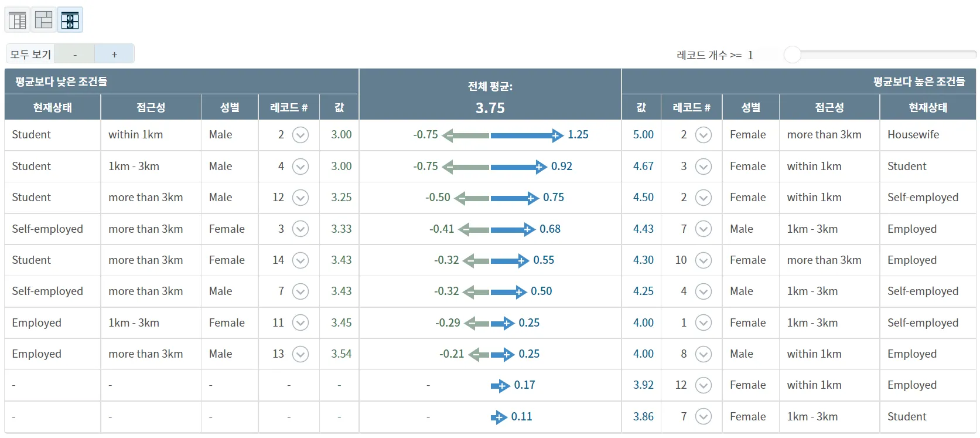Click the blue arrow for 1.25 difference

527,135
